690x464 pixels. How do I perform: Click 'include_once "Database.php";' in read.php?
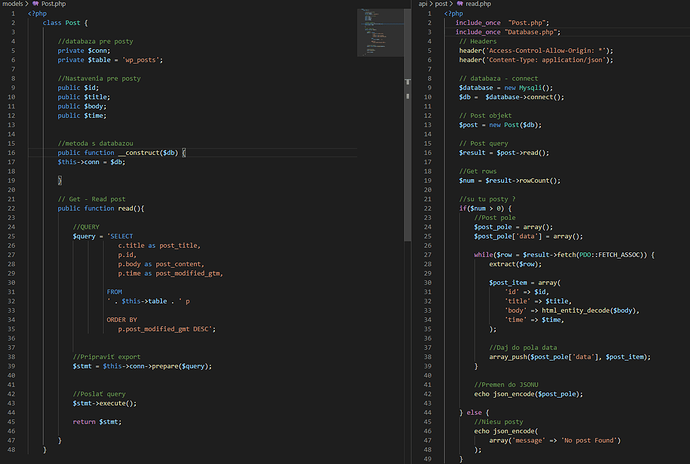pos(508,32)
